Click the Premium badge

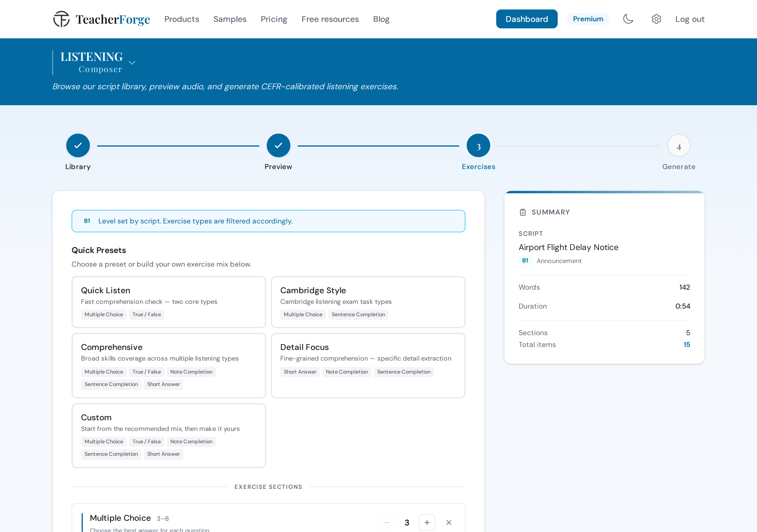click(x=588, y=19)
